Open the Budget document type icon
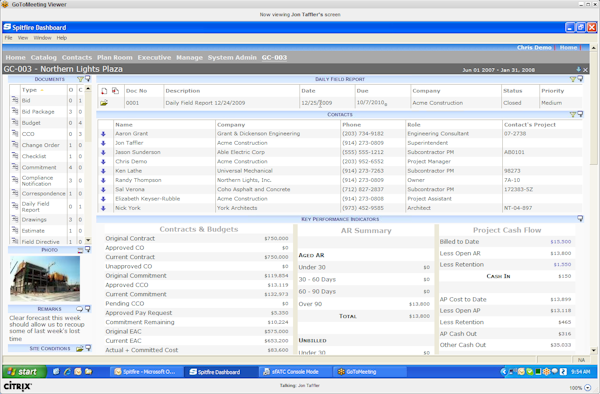The height and width of the screenshot is (394, 600). (x=15, y=122)
